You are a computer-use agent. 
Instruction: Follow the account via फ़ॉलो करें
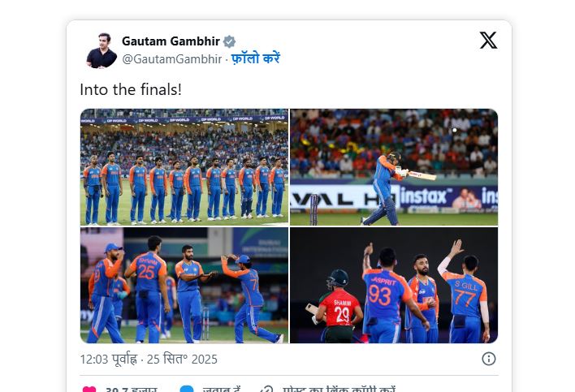[255, 58]
